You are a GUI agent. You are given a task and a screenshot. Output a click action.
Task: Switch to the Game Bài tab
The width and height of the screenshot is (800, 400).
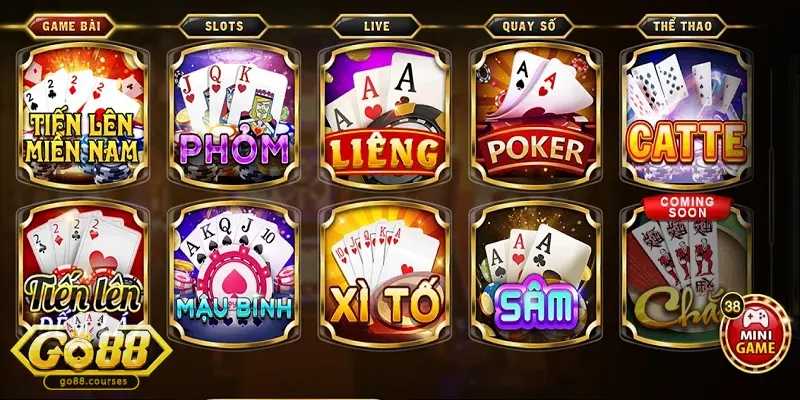coord(71,27)
